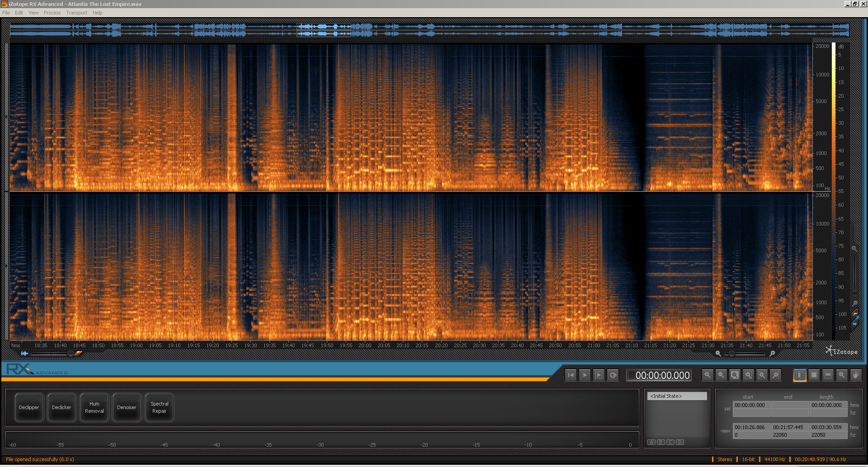Open the File menu

(x=6, y=13)
